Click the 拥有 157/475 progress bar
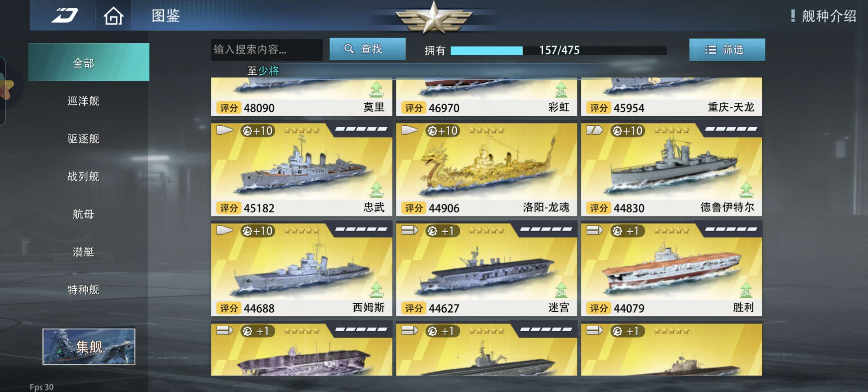The width and height of the screenshot is (868, 392). tap(558, 51)
